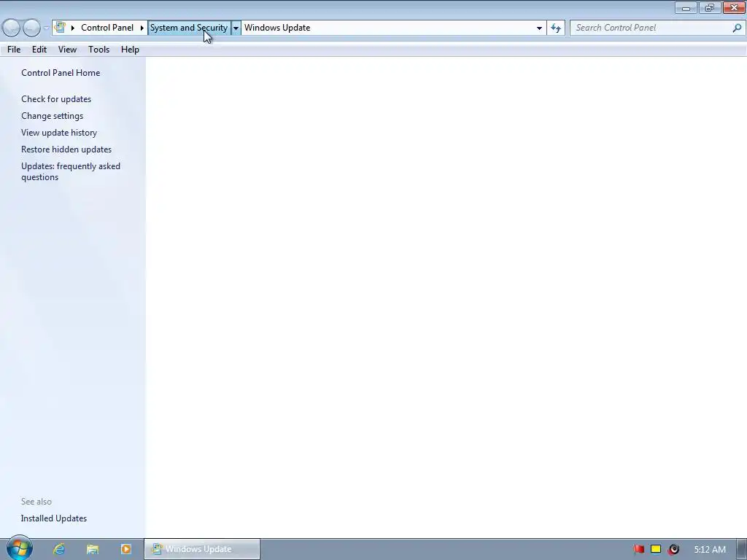Click the 5:12 AM system clock
This screenshot has width=747, height=560.
[710, 550]
